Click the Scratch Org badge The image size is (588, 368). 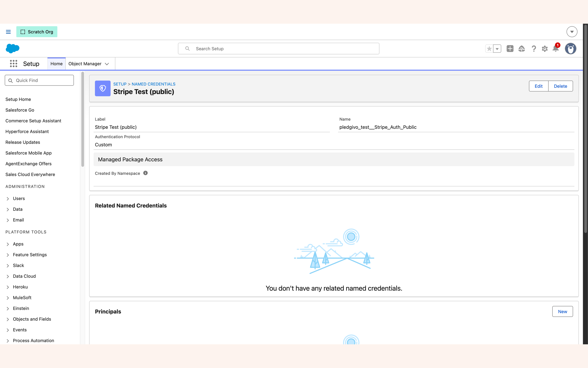(37, 32)
